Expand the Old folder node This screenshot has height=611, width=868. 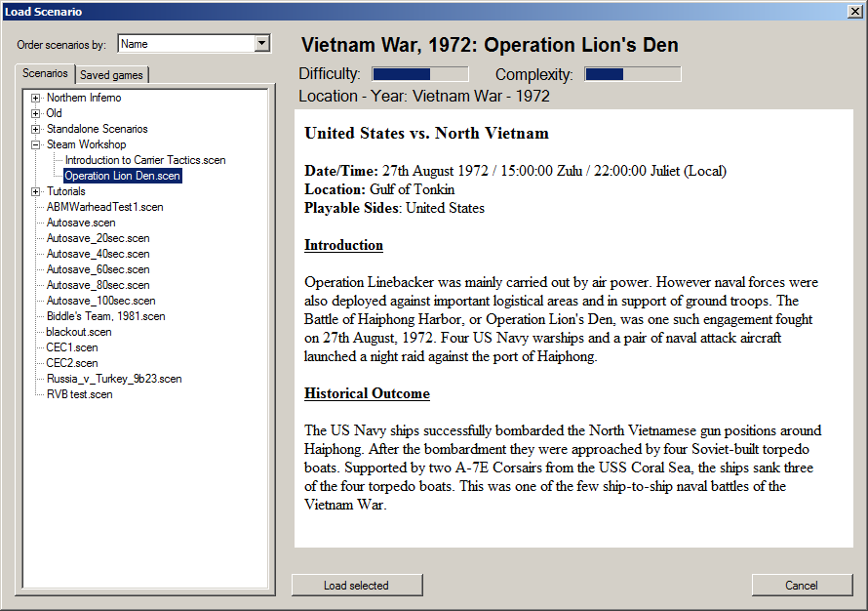click(35, 113)
